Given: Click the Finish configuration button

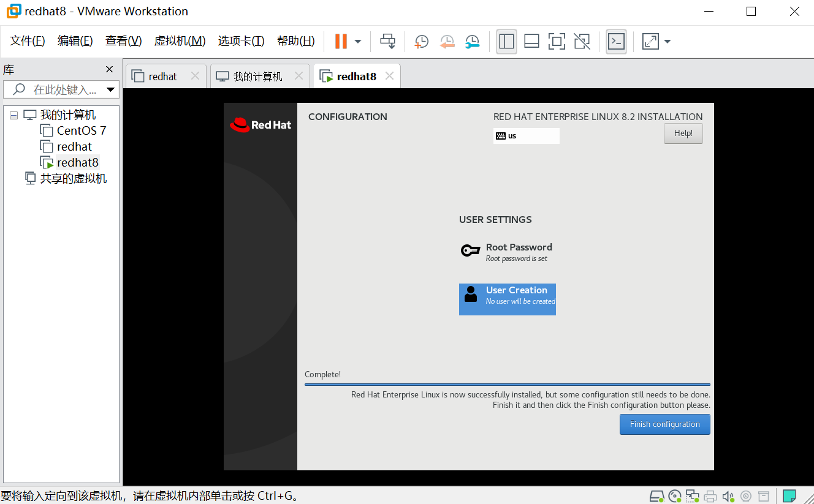Looking at the screenshot, I should [x=665, y=424].
